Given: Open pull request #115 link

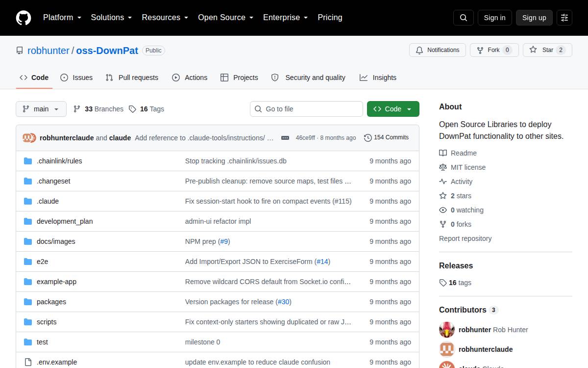Looking at the screenshot, I should pos(342,201).
